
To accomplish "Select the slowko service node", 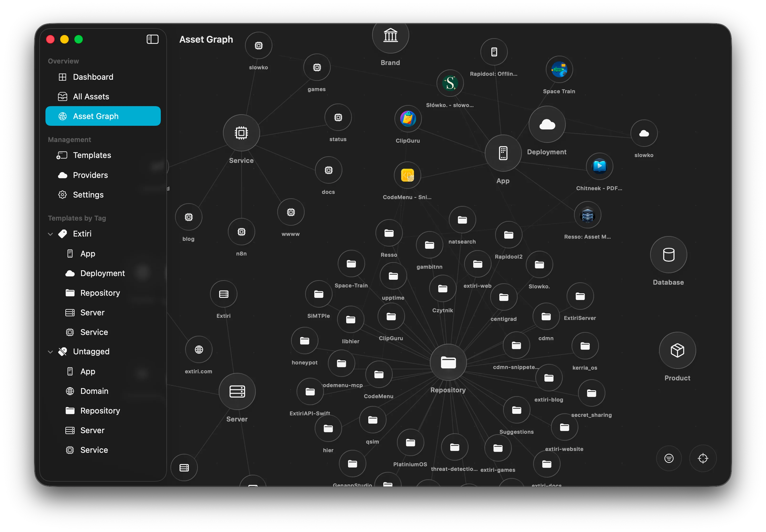I will coord(258,46).
